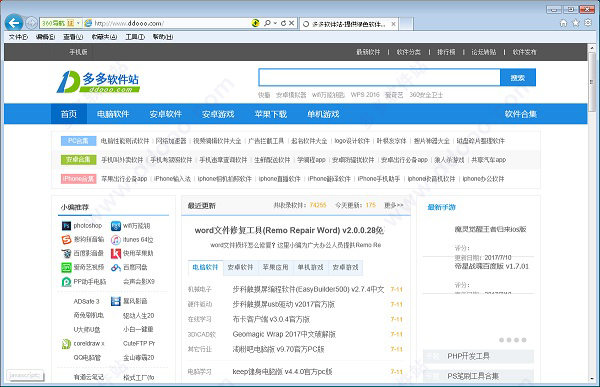
Task: Click WPS 2016 hot search keyword
Action: point(365,95)
